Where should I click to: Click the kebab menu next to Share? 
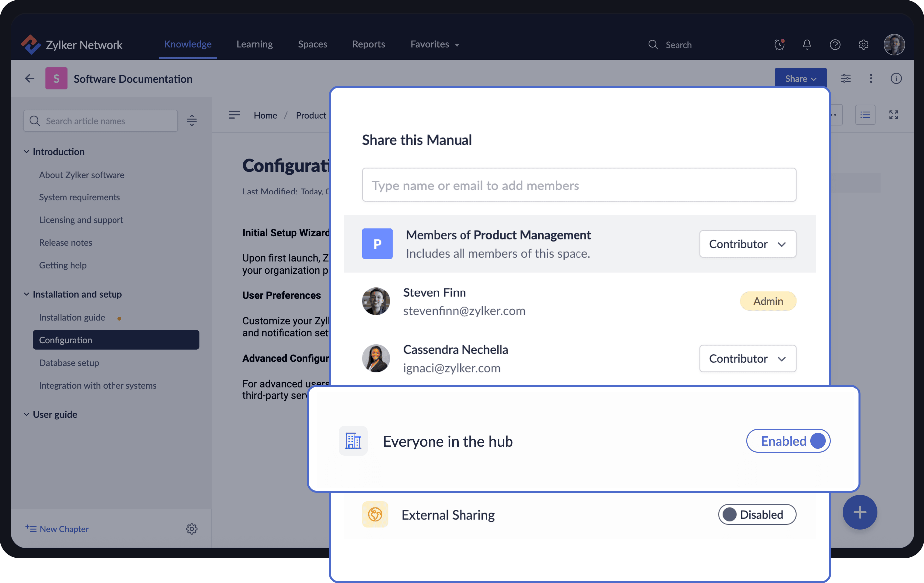coord(871,78)
